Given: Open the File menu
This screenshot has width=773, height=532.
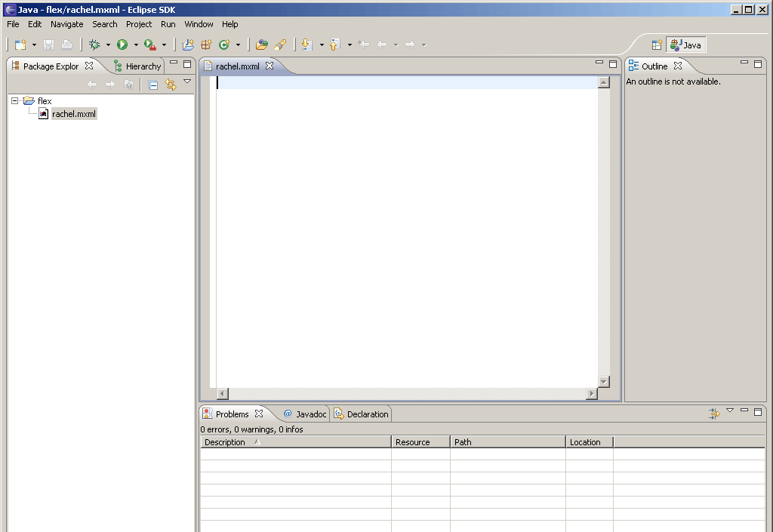Looking at the screenshot, I should point(13,24).
